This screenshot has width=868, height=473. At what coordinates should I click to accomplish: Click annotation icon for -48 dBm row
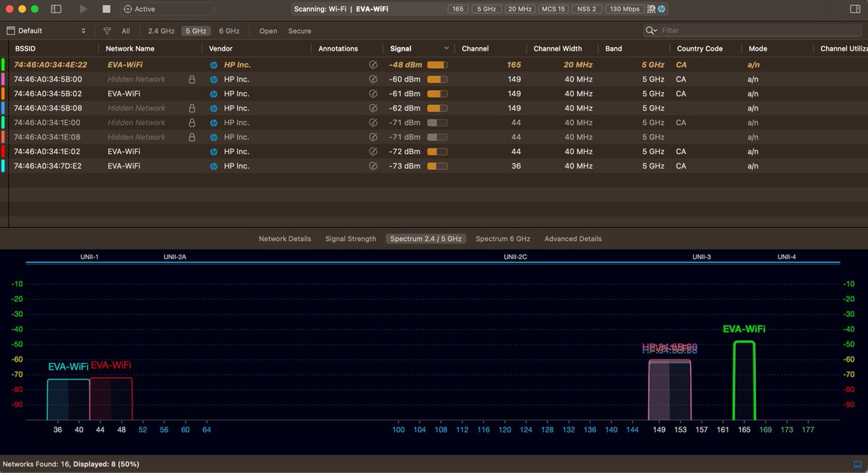[373, 65]
